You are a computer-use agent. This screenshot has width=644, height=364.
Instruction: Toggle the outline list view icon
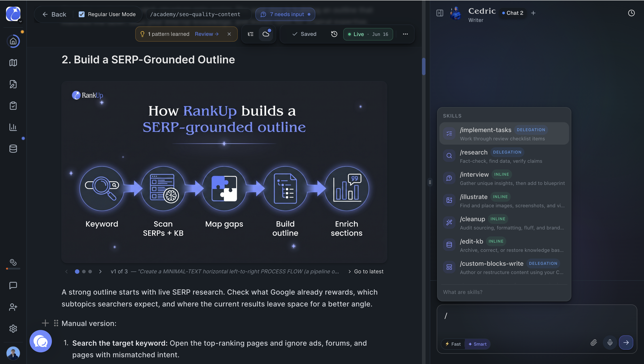(250, 34)
